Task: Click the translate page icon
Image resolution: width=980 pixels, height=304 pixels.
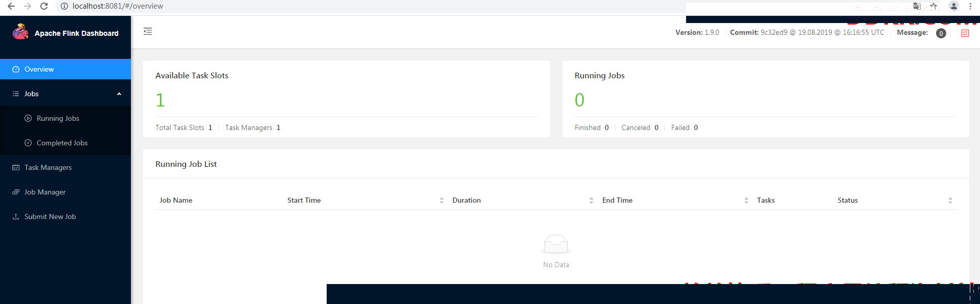Action: click(x=917, y=6)
